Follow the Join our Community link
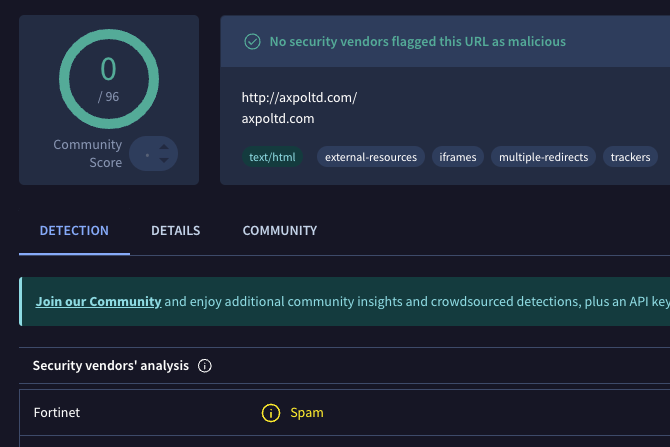 click(x=98, y=301)
